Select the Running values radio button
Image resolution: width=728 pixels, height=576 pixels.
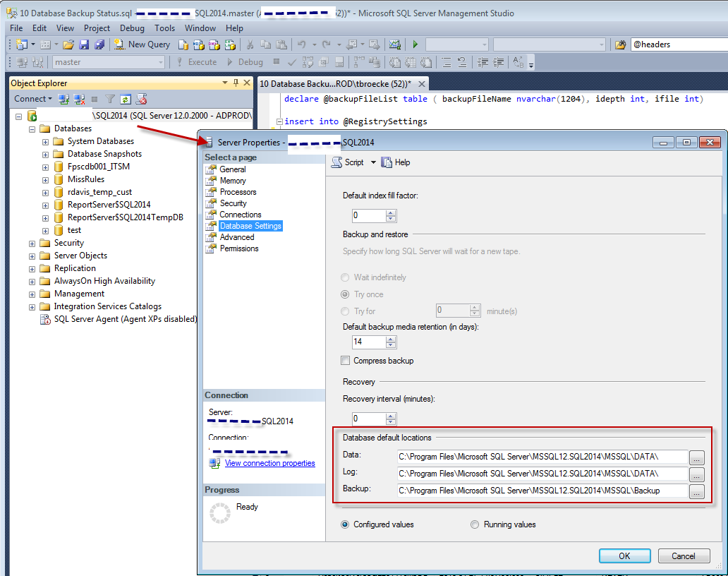coord(475,524)
